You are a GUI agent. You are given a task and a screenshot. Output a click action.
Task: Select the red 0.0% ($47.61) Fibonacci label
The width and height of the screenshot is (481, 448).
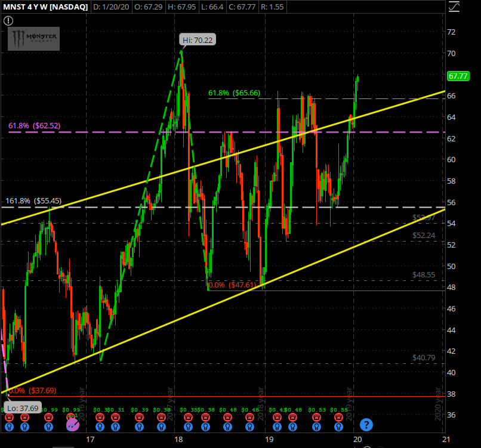[235, 285]
